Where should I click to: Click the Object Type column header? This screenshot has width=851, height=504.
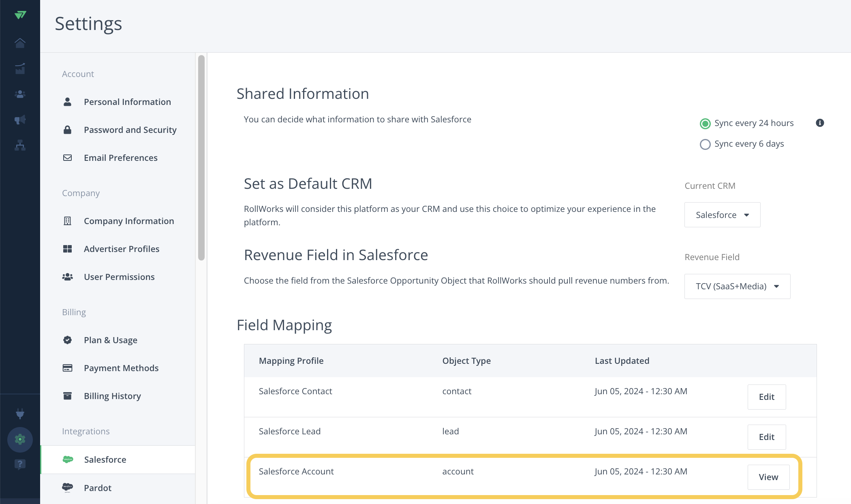click(x=466, y=361)
